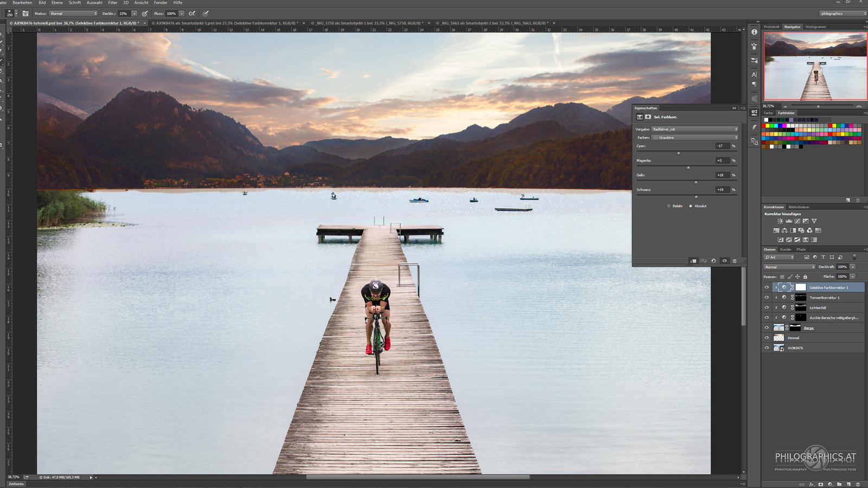Delete adjustment via trash icon in Eigenschaften panel
The height and width of the screenshot is (488, 868).
pyautogui.click(x=735, y=261)
